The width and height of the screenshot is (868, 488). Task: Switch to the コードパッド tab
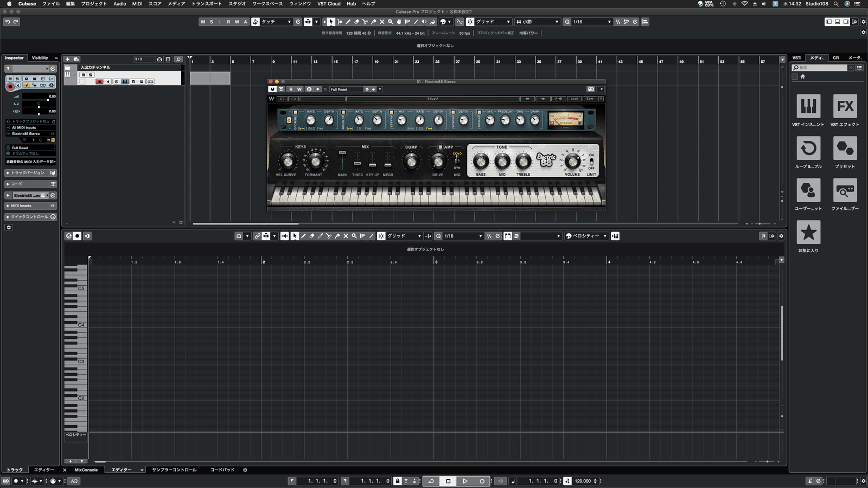coord(222,470)
